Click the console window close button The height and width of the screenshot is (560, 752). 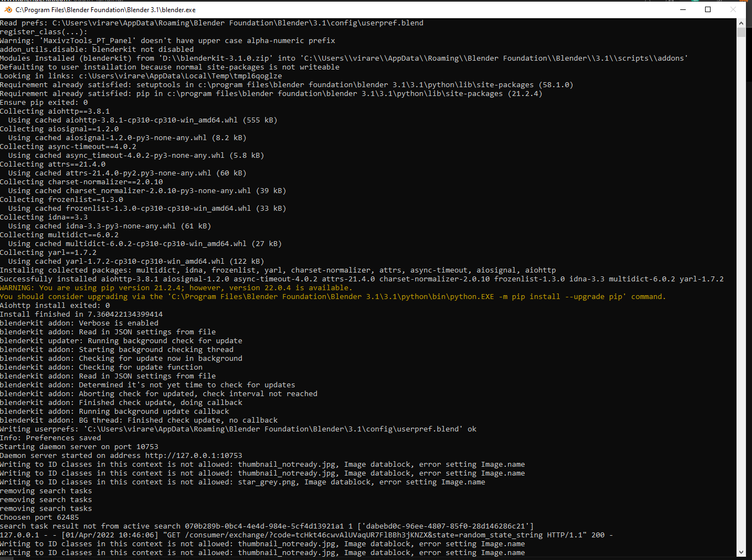733,9
